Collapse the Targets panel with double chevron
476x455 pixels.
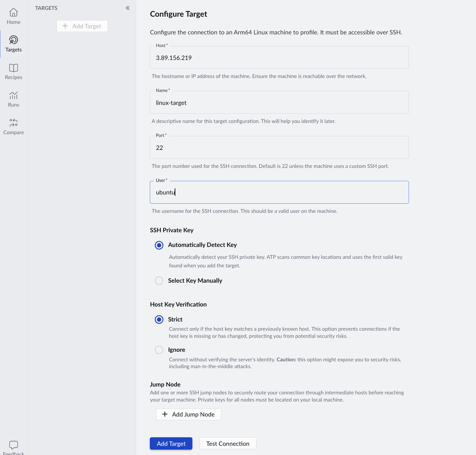128,8
